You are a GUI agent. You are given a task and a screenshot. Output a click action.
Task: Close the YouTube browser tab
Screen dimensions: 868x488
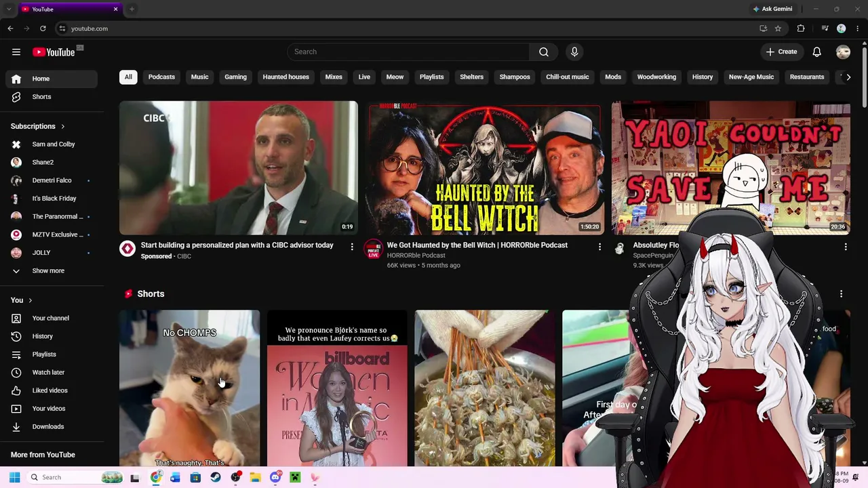tap(115, 9)
